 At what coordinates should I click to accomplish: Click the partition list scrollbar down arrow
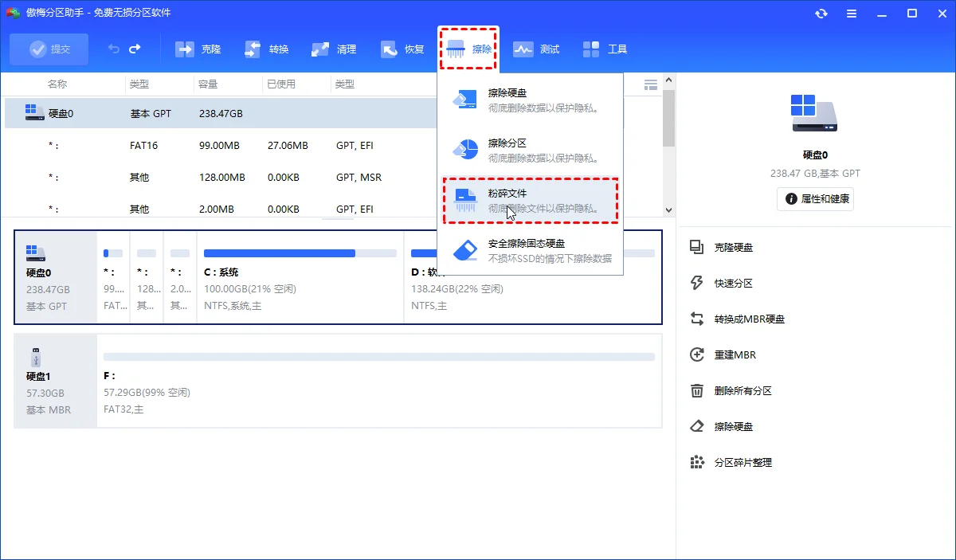coord(669,210)
